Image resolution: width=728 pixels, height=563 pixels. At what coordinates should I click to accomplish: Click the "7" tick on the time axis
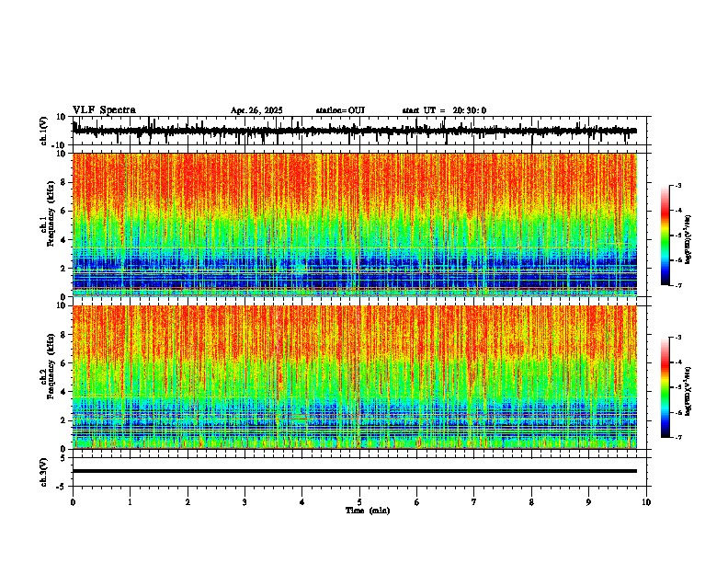(x=474, y=502)
